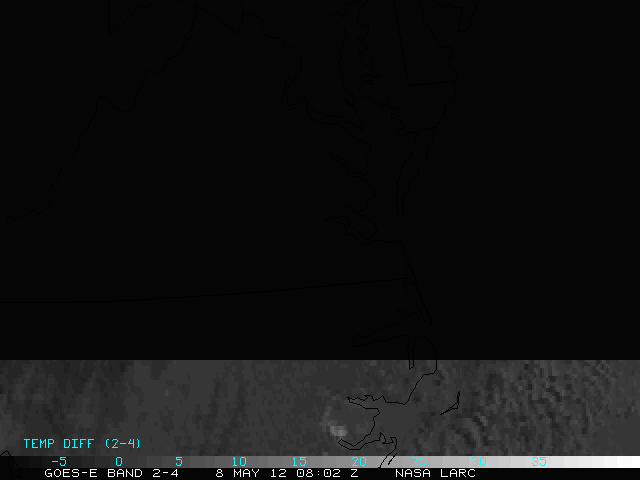
Task: Click the small diagonal barrier island outline
Action: point(449,404)
